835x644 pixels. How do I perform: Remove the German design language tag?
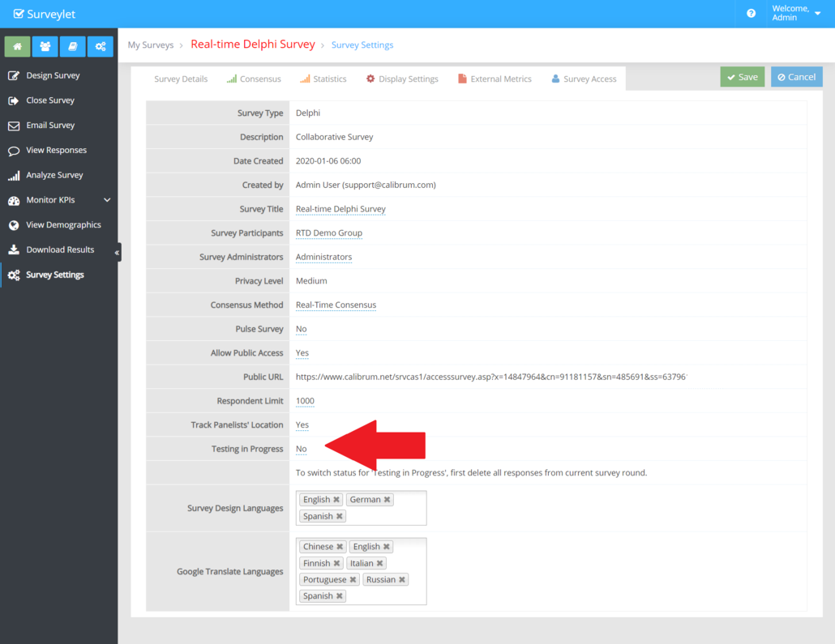388,500
